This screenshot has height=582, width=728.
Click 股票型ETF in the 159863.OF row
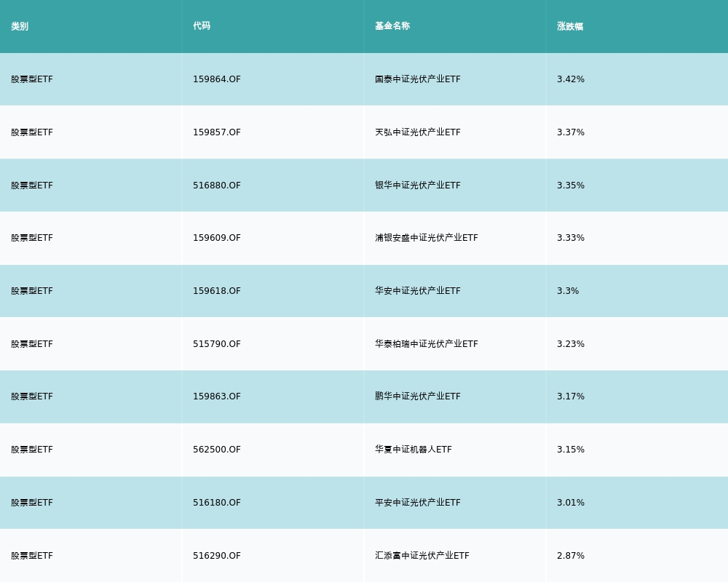32,396
